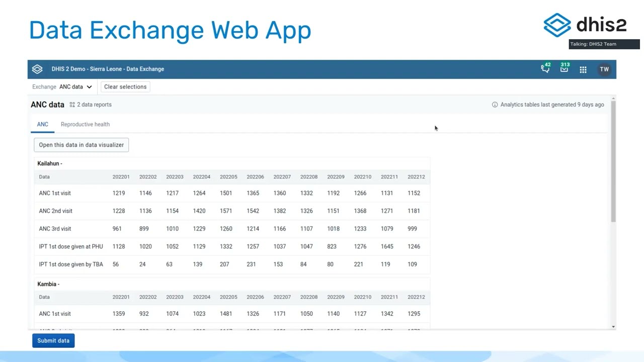Click the Kambia section heading
Screen dimensions: 644x362
pos(48,284)
